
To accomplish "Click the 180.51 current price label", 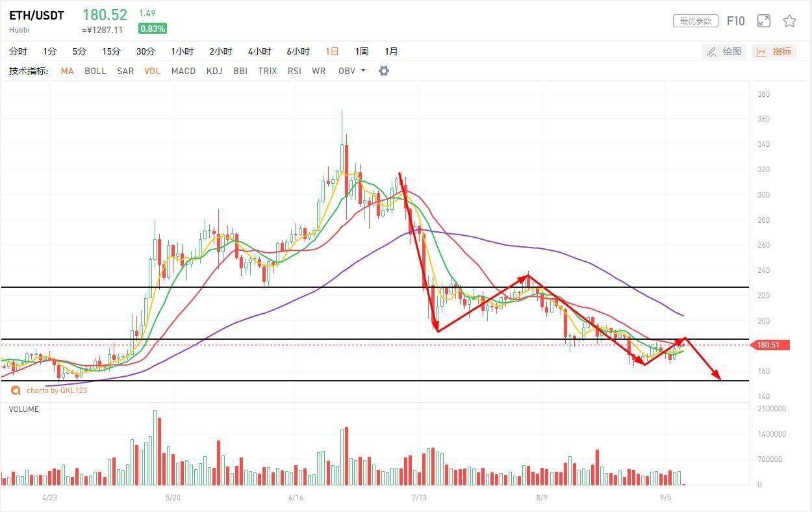I will click(x=769, y=345).
